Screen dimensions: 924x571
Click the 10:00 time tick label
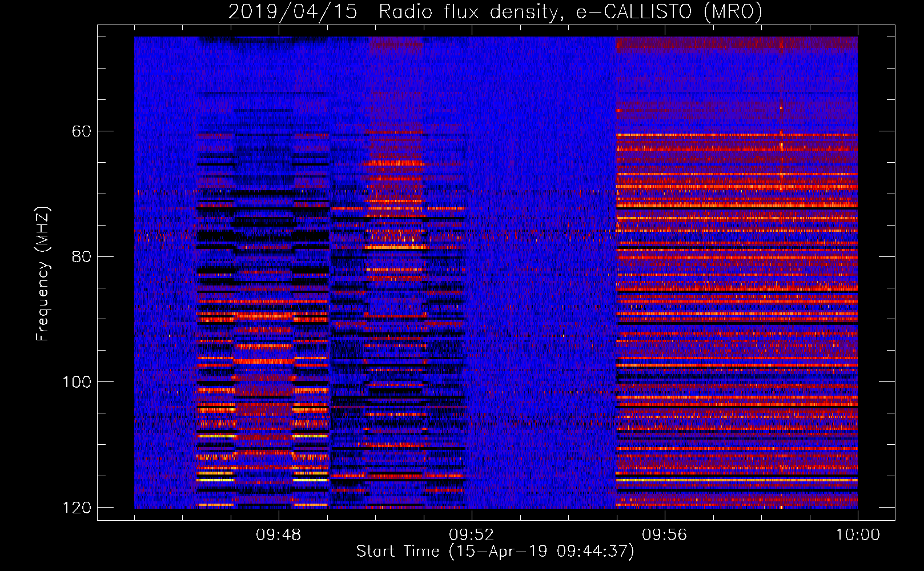[858, 535]
